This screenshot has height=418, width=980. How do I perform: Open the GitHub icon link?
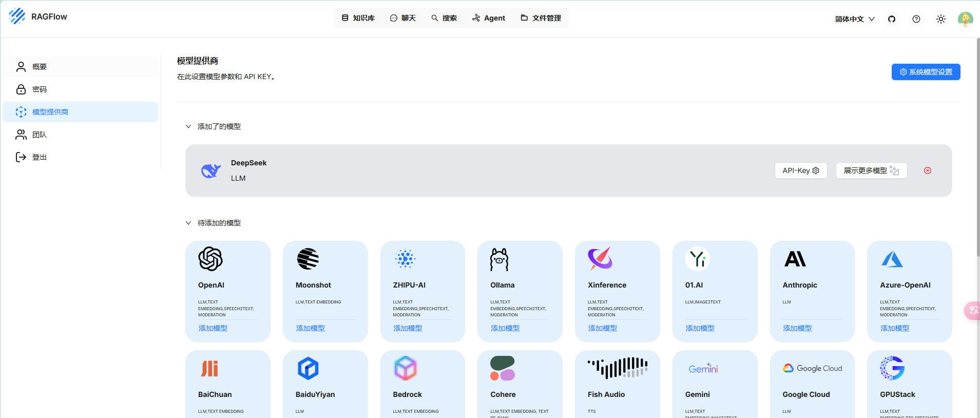892,19
